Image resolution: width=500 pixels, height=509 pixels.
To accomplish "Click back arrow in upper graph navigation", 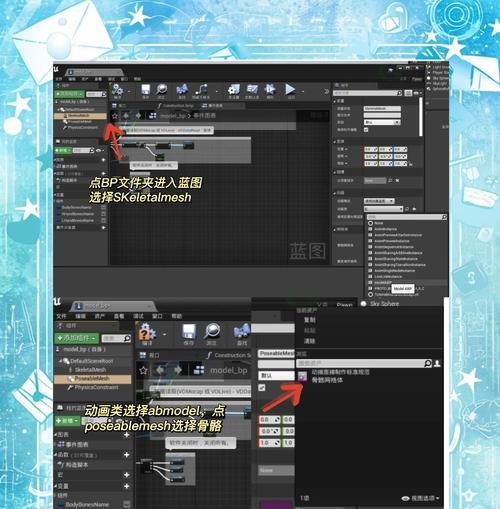I will (126, 116).
